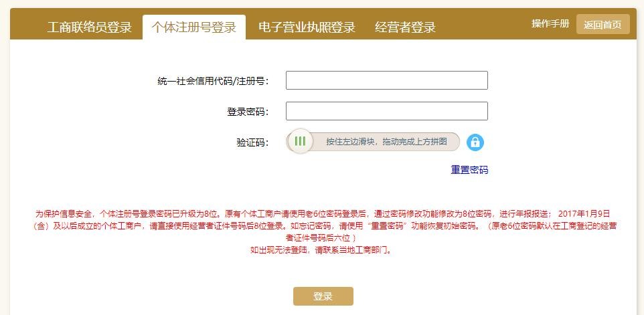Click into the 登录密码 input field
Viewport: 644px width, 315px height.
click(386, 111)
